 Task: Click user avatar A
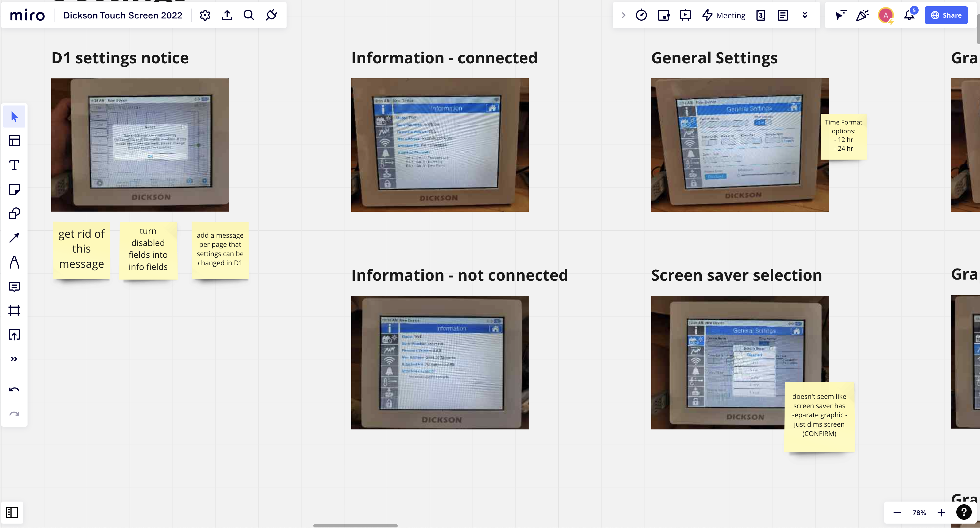pos(886,15)
